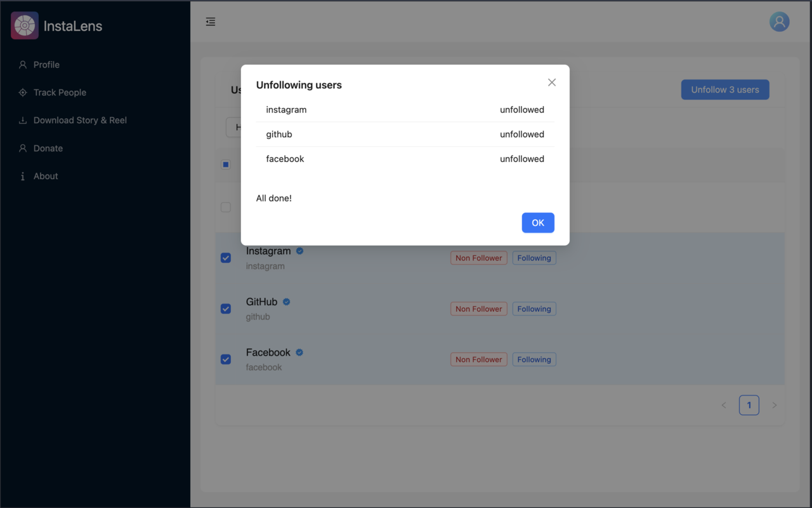Click the Non Follower tag on GitHub row
Screen dimensions: 812x508
pos(479,309)
